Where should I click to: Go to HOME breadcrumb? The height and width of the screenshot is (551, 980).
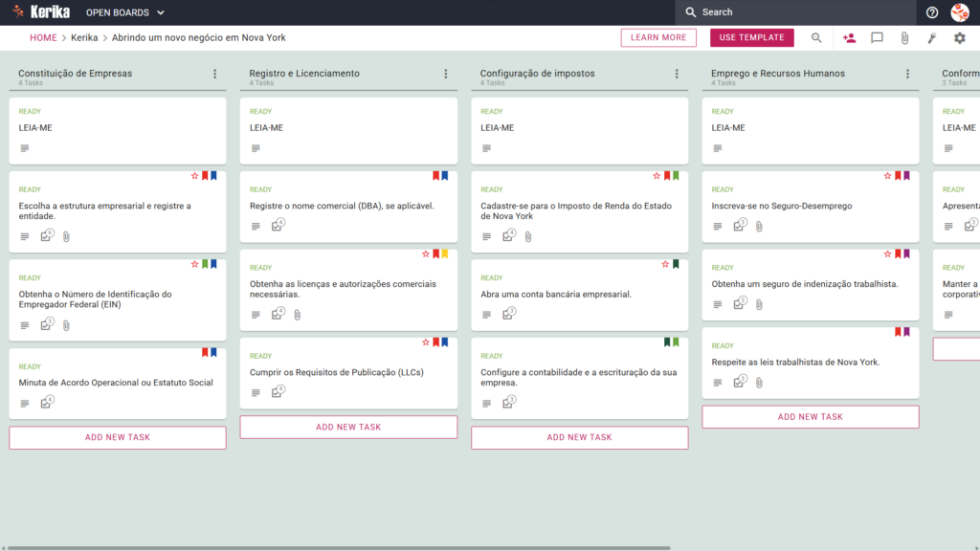click(x=43, y=37)
